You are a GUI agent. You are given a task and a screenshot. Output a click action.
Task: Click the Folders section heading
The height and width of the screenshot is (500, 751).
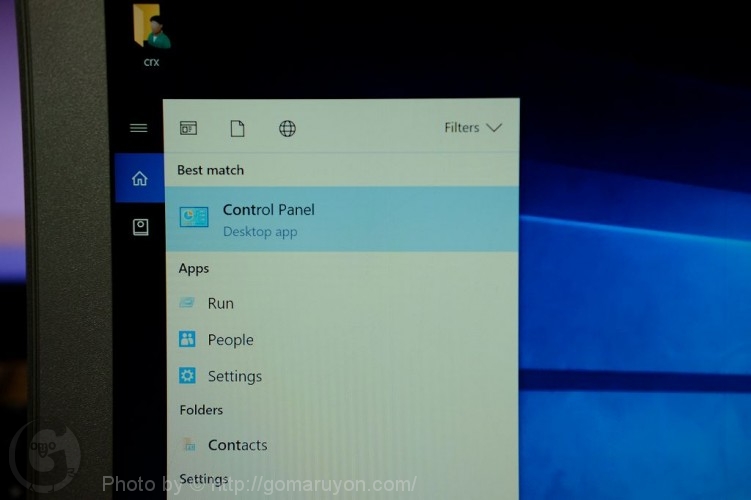click(201, 410)
